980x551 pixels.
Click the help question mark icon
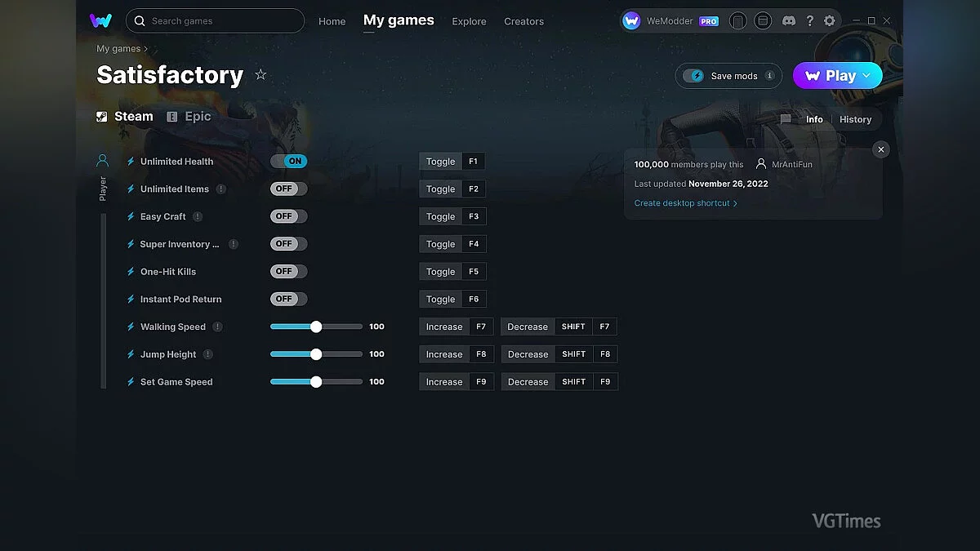point(810,20)
